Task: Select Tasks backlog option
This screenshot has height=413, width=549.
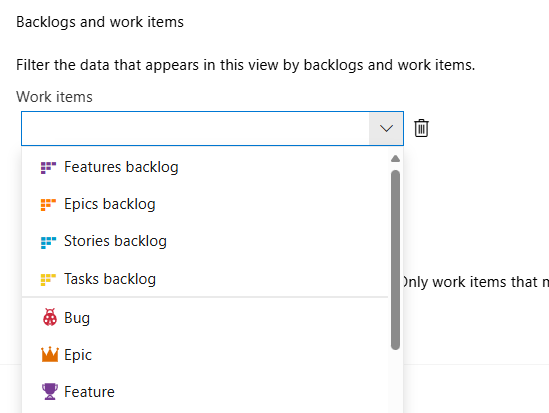Action: coord(205,279)
